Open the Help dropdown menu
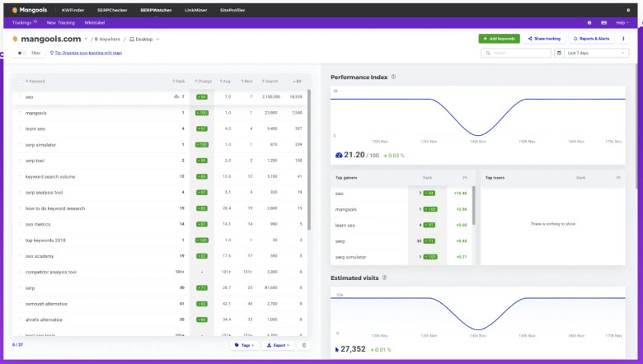Image resolution: width=643 pixels, height=364 pixels. 622,23
